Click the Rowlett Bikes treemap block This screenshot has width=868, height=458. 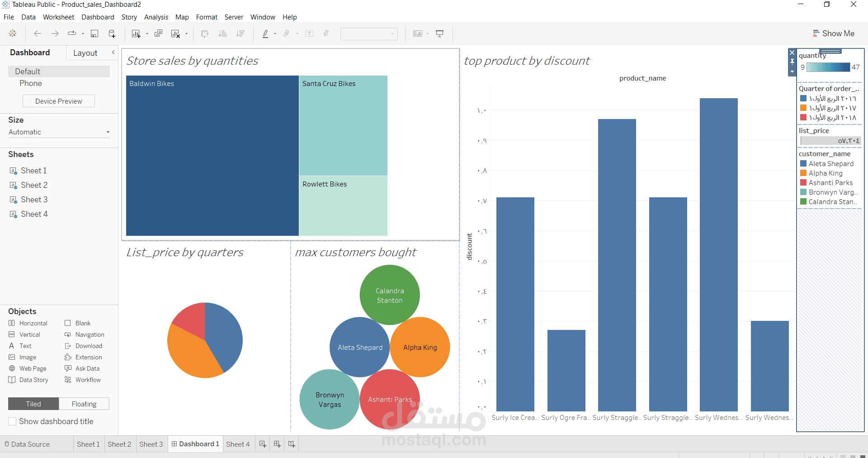pos(343,206)
